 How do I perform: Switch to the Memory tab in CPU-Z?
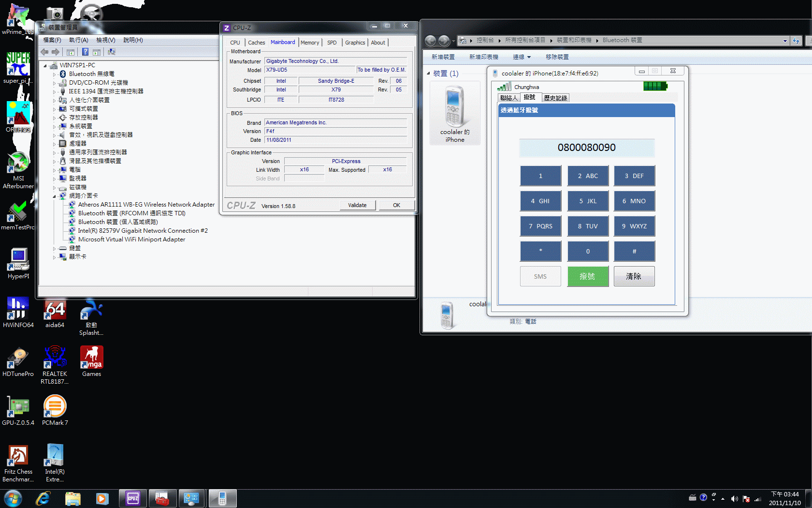pyautogui.click(x=310, y=43)
